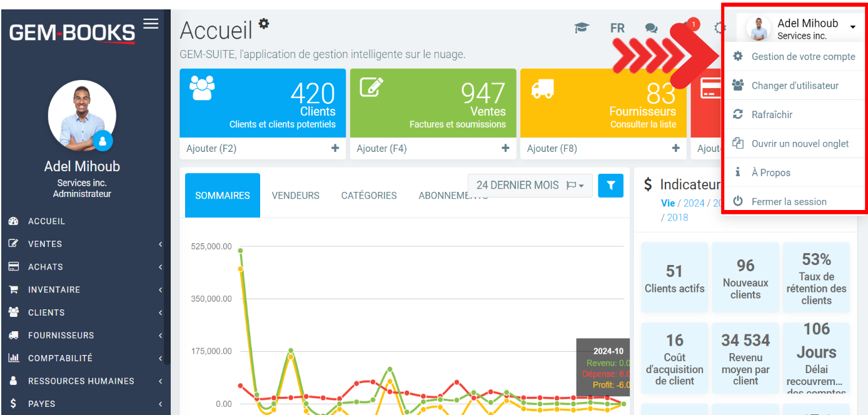Click the Changer d'utilisateur option
868x415 pixels.
point(795,86)
